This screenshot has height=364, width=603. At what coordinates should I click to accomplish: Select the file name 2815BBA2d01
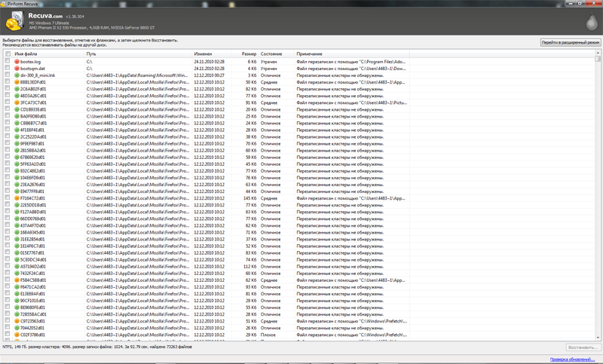click(x=33, y=150)
